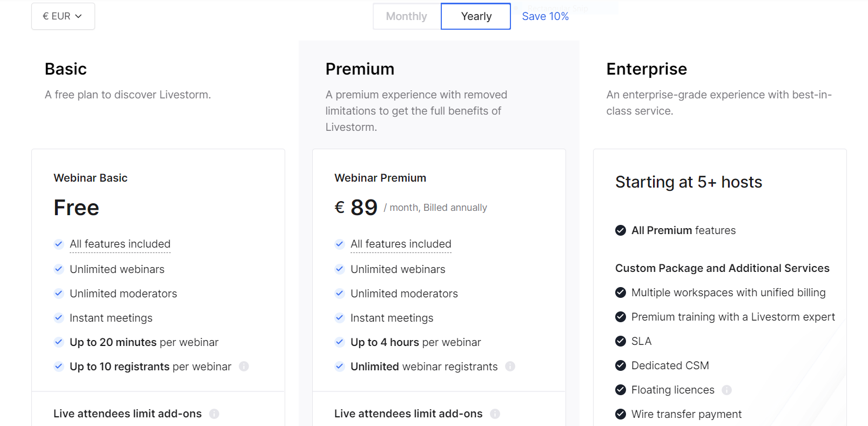
Task: Click 'Up to 4 hours per webinar' text
Action: [415, 342]
